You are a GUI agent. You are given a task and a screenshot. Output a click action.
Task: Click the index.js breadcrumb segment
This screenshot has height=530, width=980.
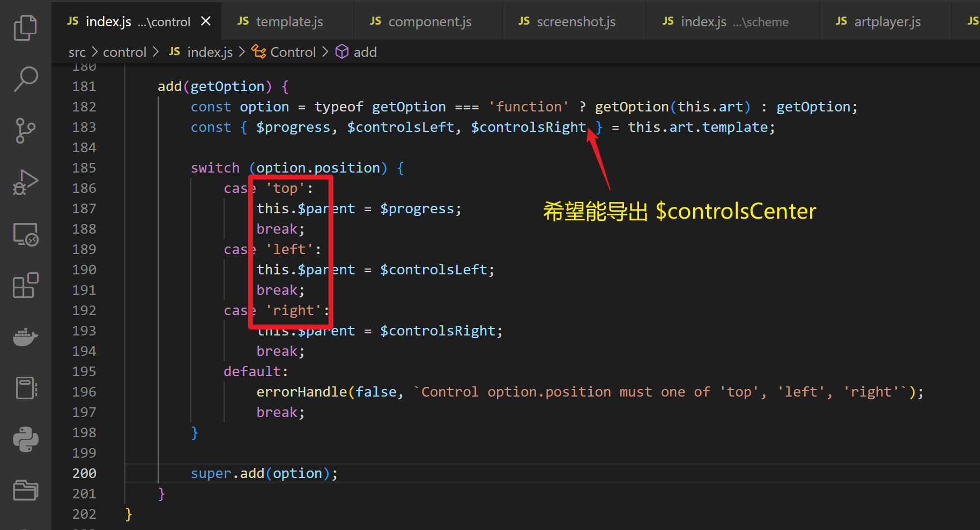click(201, 52)
